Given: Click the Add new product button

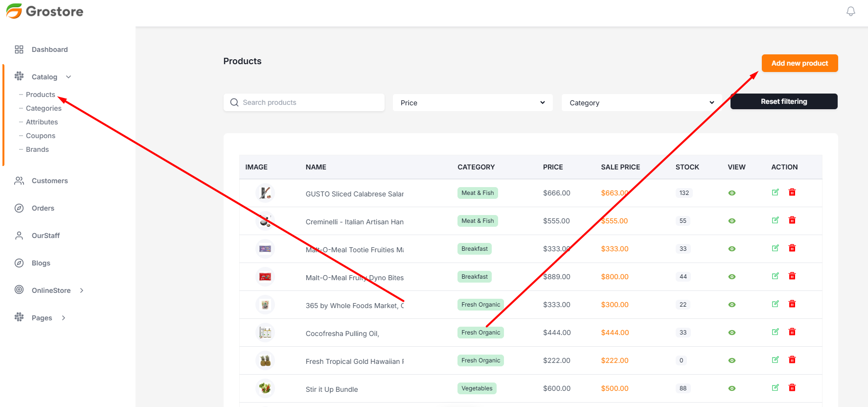Looking at the screenshot, I should point(799,63).
